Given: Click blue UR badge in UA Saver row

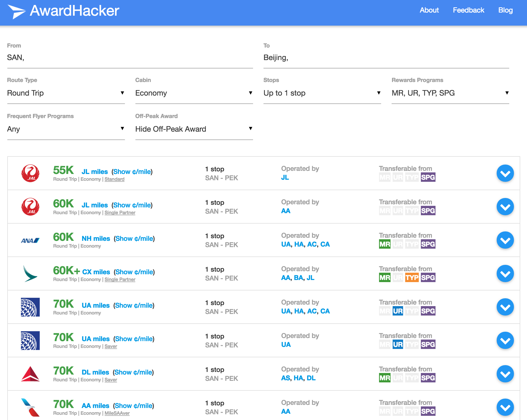Looking at the screenshot, I should point(398,345).
